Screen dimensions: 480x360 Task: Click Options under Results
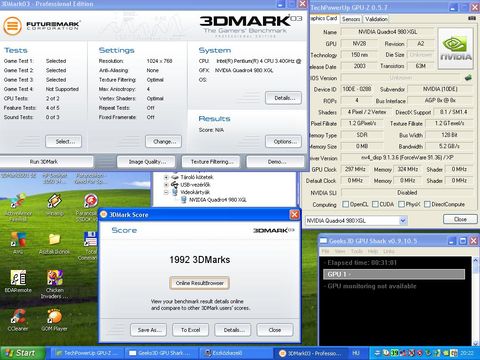click(284, 141)
